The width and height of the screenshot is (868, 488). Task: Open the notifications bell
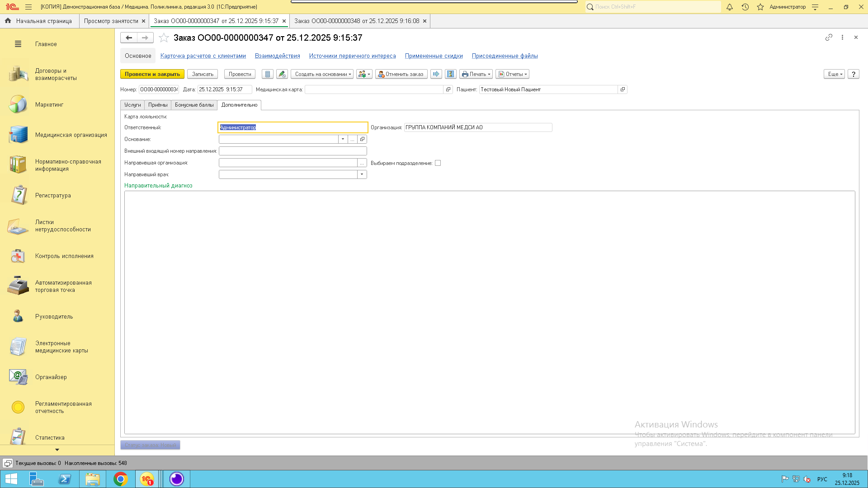pyautogui.click(x=730, y=7)
